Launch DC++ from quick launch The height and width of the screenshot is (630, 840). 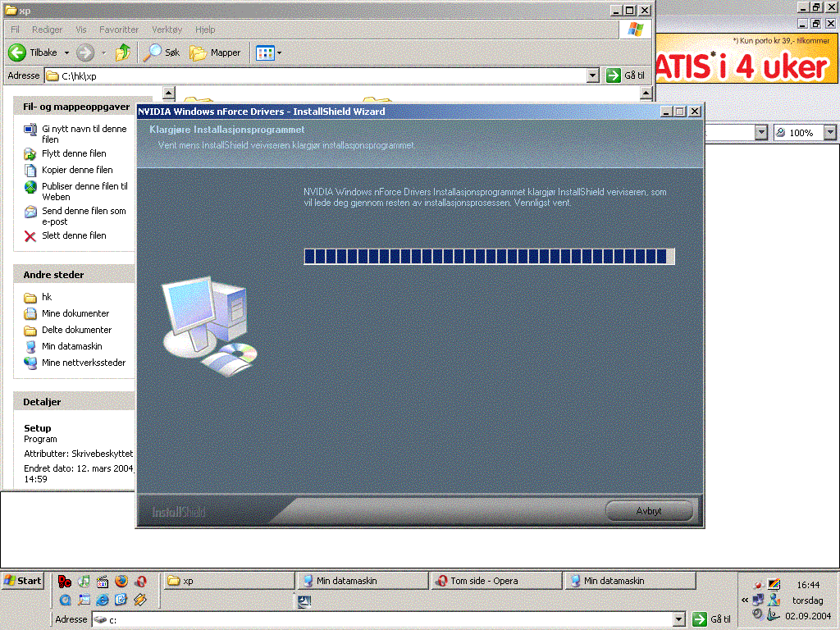pos(64,582)
